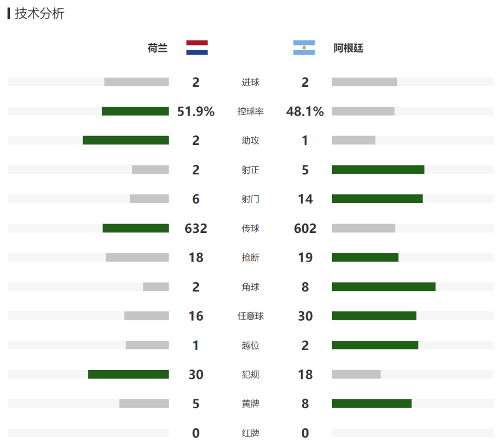Viewport: 502px width, 448px height.
Task: Select the 阿根廷 team name
Action: point(348,48)
